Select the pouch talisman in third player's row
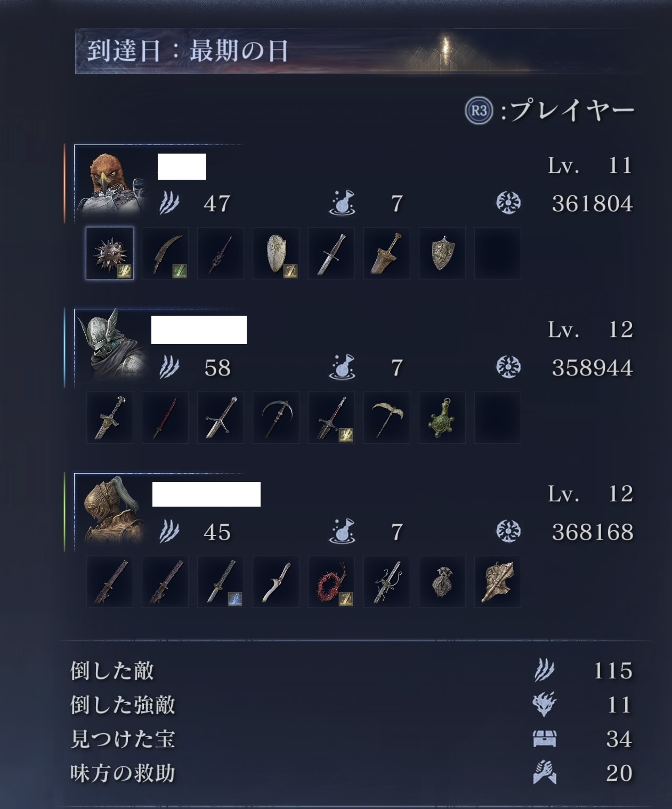Image resolution: width=672 pixels, height=809 pixels. (x=442, y=582)
